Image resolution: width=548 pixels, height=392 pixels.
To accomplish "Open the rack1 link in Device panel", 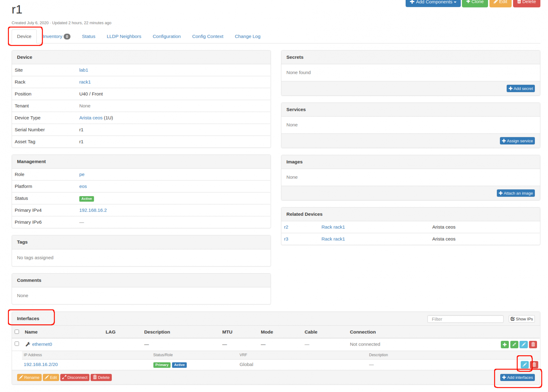I will [85, 82].
